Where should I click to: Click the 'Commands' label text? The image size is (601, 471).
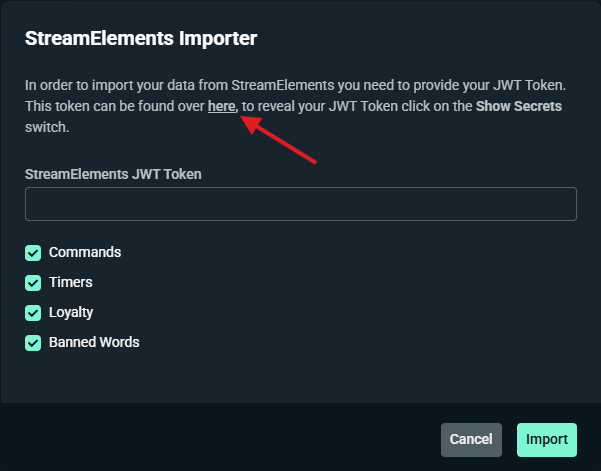pyautogui.click(x=85, y=253)
